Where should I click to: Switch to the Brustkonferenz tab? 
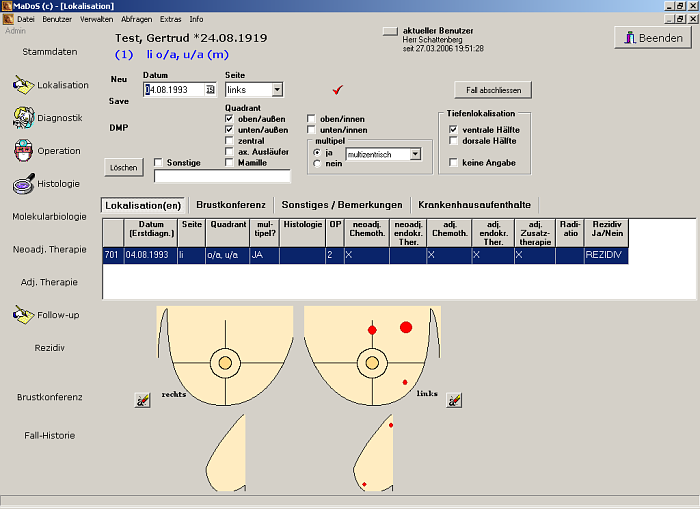coord(230,204)
